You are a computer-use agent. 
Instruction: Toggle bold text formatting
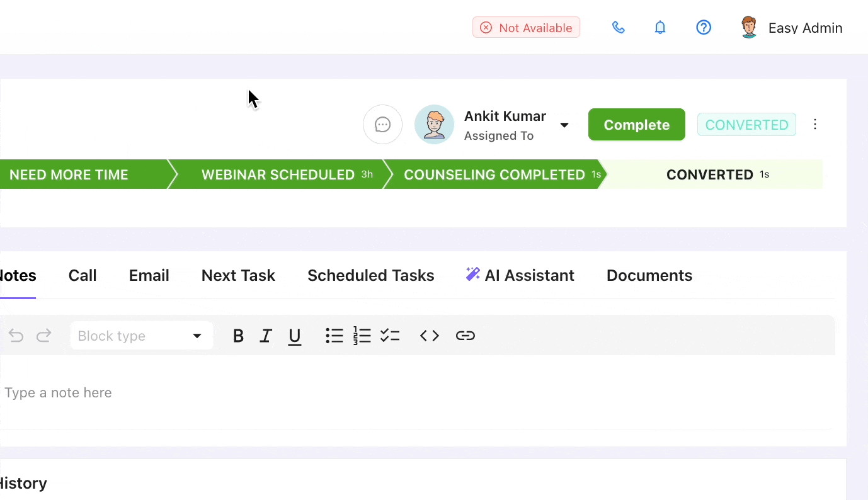tap(238, 336)
